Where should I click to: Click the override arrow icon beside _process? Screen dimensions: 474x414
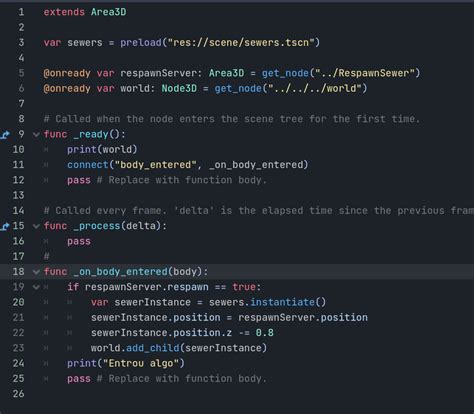pos(5,226)
